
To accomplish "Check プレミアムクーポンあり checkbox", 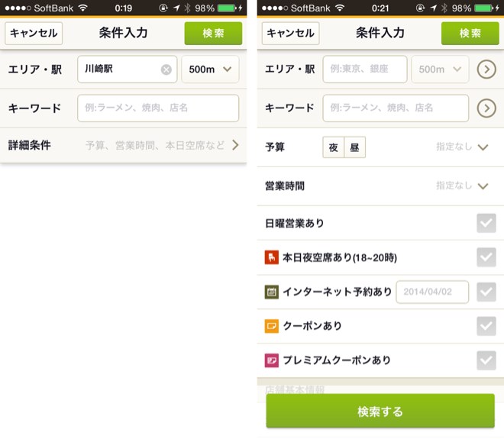I will [486, 360].
